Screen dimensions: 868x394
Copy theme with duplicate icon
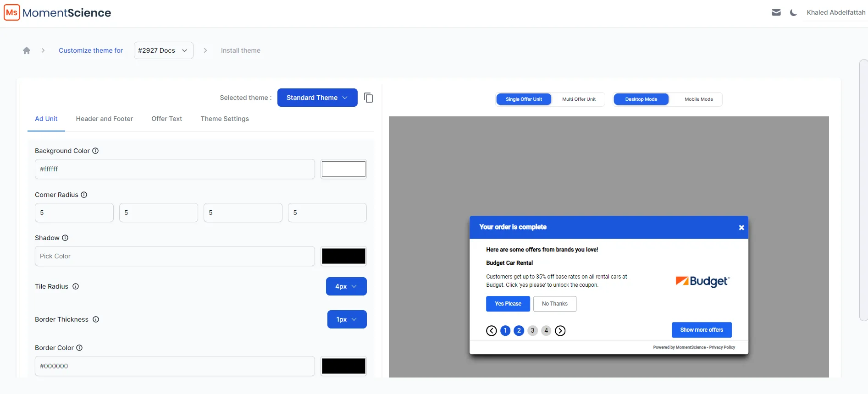point(368,98)
